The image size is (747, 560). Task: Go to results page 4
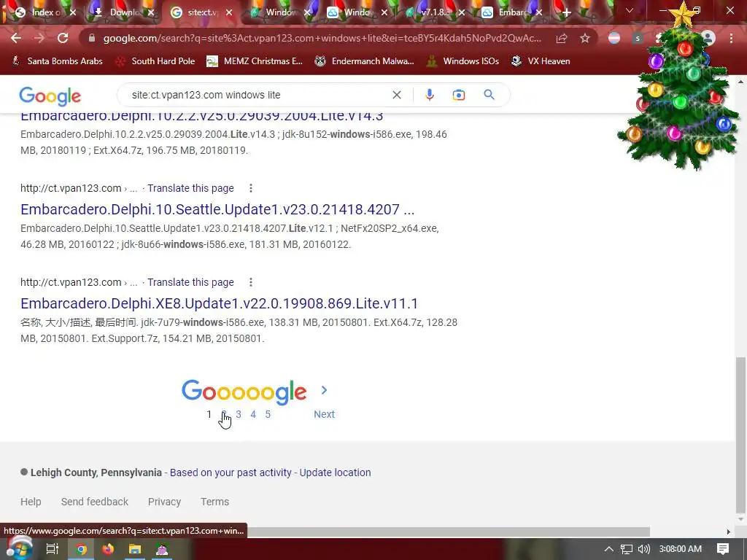tap(253, 414)
